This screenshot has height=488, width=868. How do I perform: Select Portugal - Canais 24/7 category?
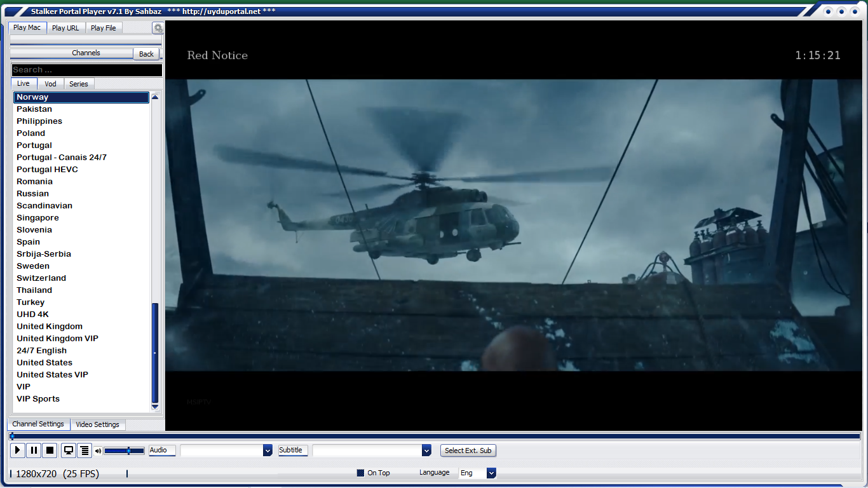(x=81, y=158)
